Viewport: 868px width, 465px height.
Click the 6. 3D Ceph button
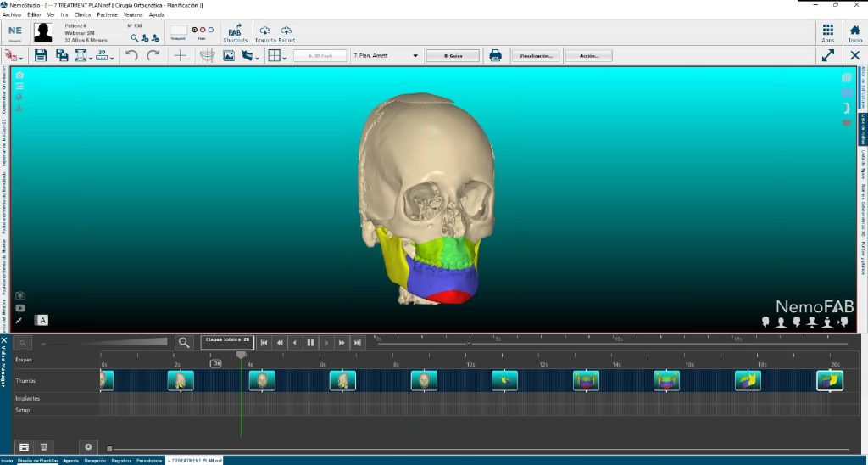pos(320,56)
